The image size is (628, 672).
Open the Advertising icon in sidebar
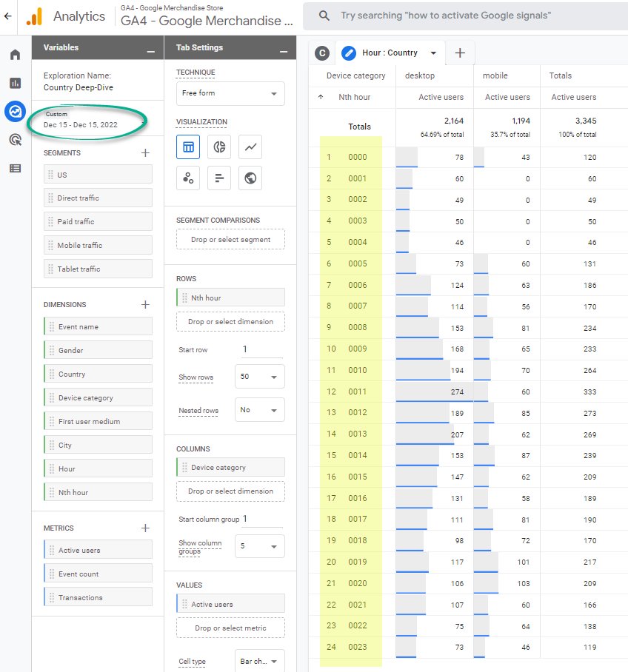point(16,140)
